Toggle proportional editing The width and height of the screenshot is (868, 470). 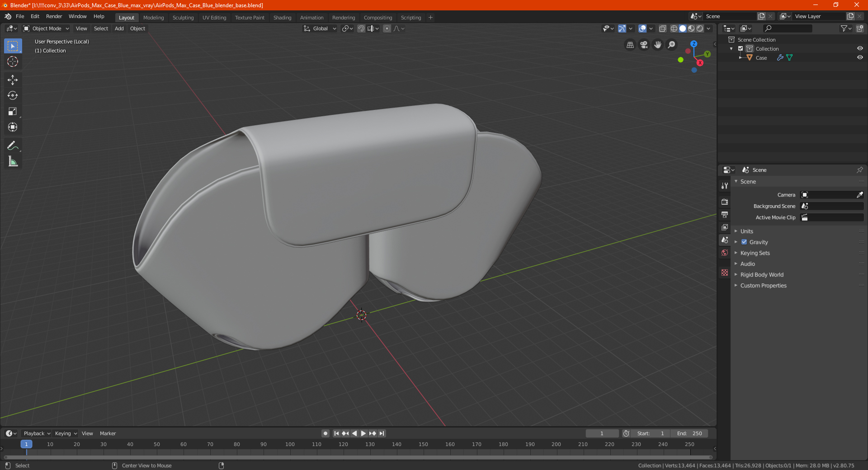click(387, 28)
